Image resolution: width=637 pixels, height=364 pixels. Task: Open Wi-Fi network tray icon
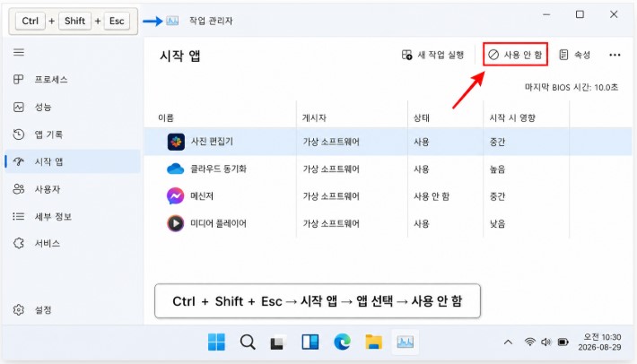click(x=529, y=342)
